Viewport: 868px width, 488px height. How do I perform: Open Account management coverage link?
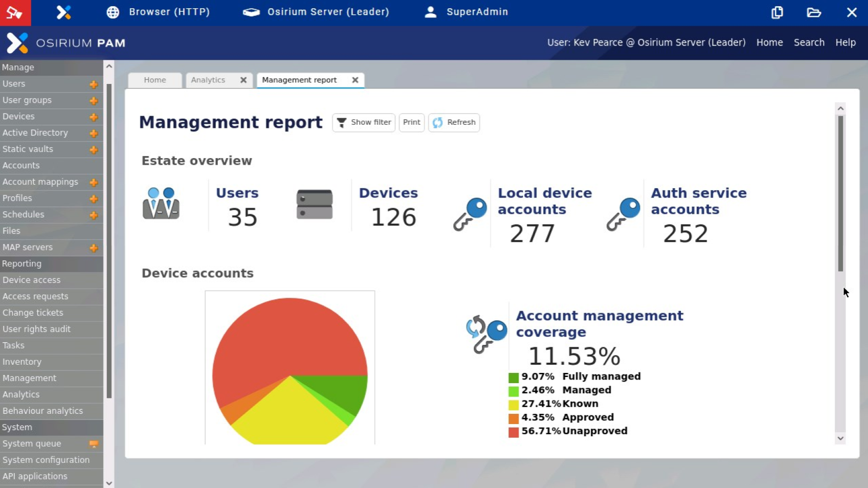(600, 324)
